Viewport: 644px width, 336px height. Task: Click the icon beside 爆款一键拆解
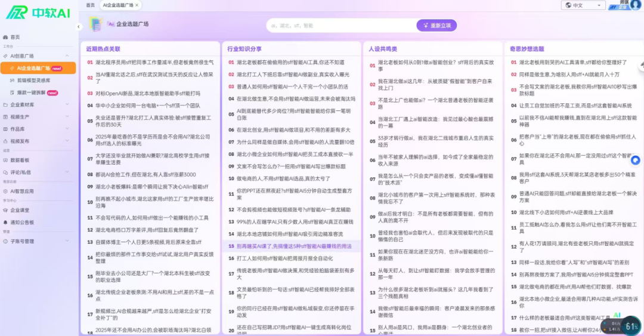pos(13,93)
